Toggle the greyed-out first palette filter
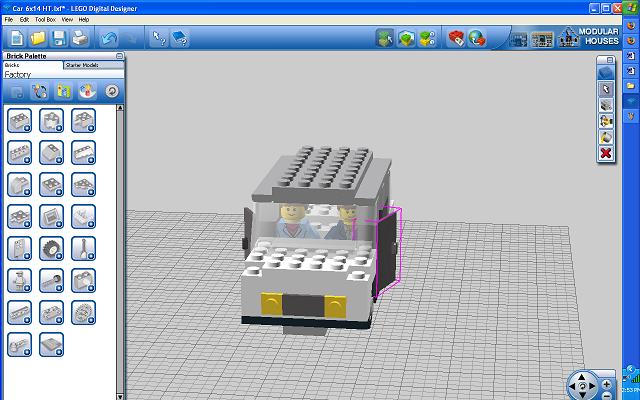The image size is (640, 400). pos(16,91)
